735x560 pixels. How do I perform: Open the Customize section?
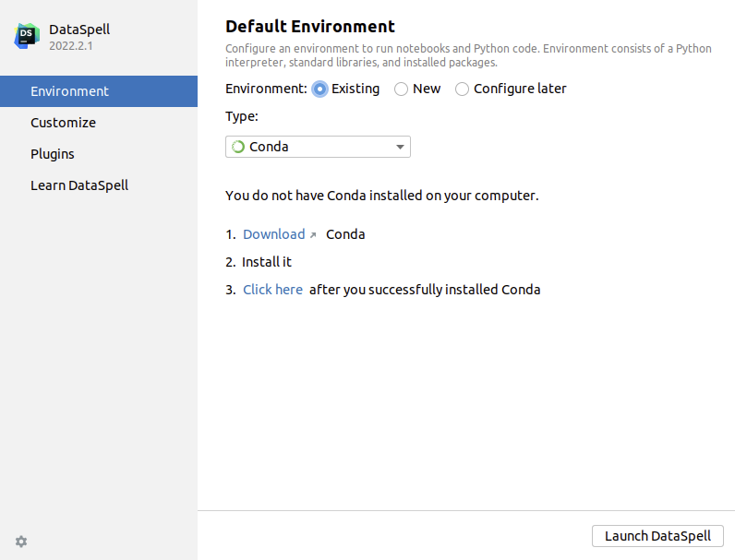pyautogui.click(x=63, y=123)
